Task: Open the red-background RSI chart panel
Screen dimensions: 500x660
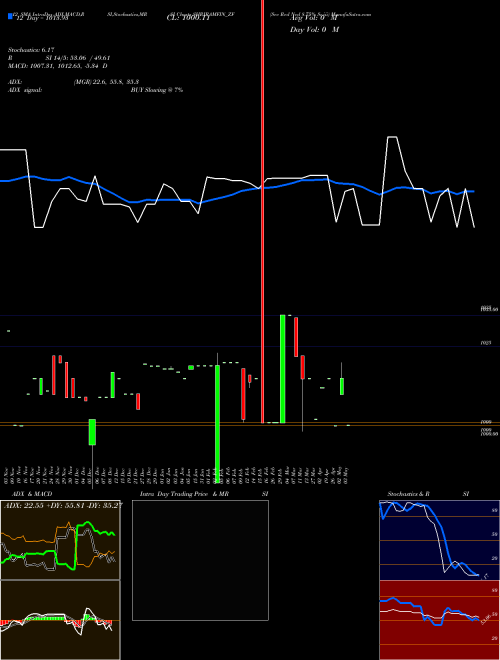Action: (439, 620)
